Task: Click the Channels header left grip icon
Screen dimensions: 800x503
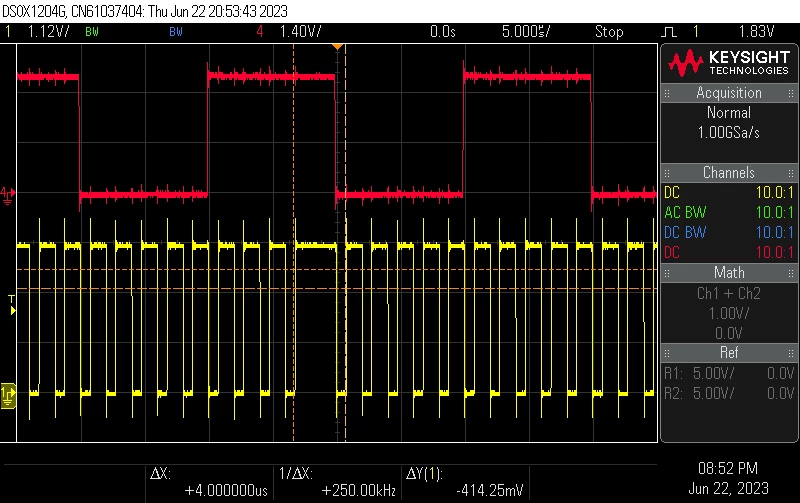Action: [x=667, y=173]
